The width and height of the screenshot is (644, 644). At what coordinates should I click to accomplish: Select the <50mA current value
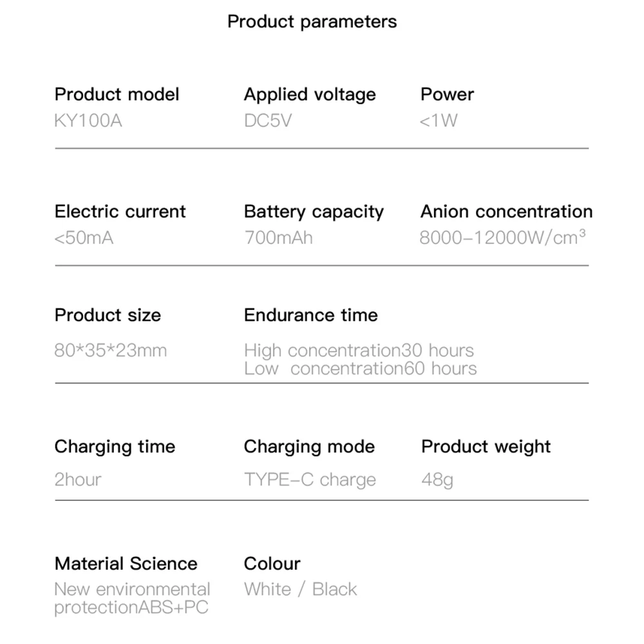tap(84, 238)
